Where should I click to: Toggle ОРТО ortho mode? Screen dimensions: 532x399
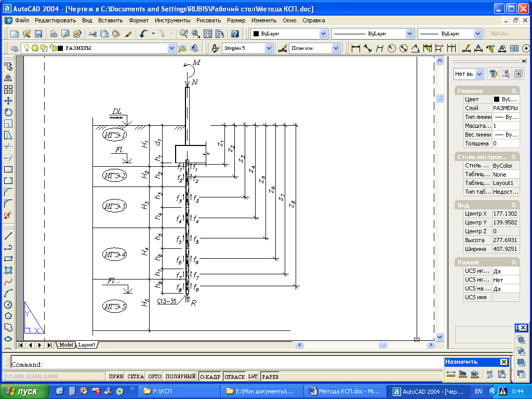tap(155, 376)
